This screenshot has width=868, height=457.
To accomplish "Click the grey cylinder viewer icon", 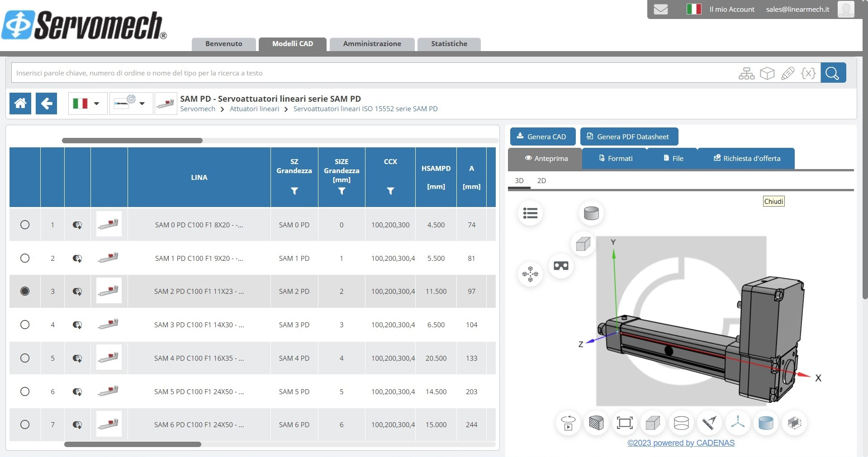I will tap(591, 213).
